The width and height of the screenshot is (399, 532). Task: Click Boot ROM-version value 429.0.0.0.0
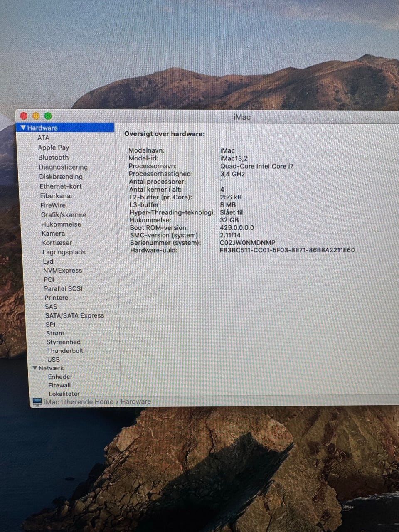coord(237,228)
